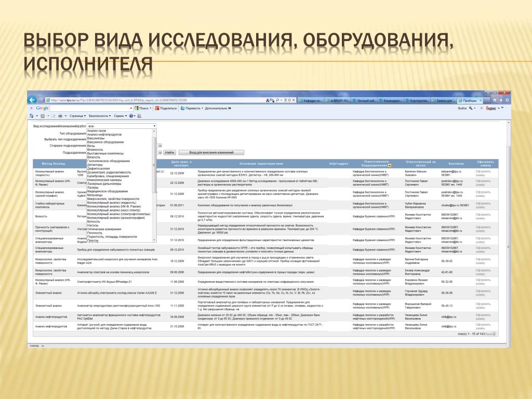Image resolution: width=532 pixels, height=399 pixels.
Task: Click the Research icon after Help
Action: [139, 116]
